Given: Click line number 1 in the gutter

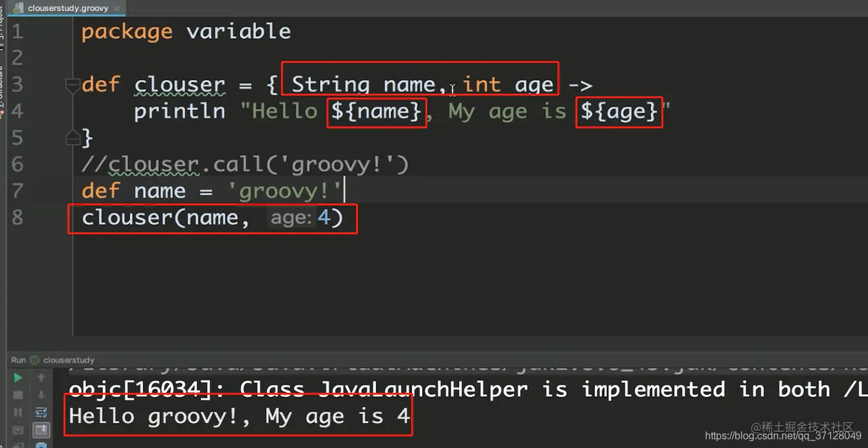Looking at the screenshot, I should (x=17, y=31).
